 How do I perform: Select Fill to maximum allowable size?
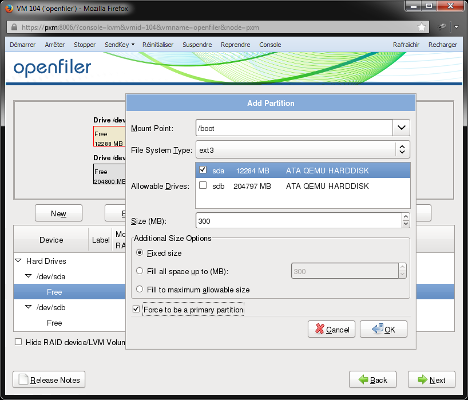140,289
